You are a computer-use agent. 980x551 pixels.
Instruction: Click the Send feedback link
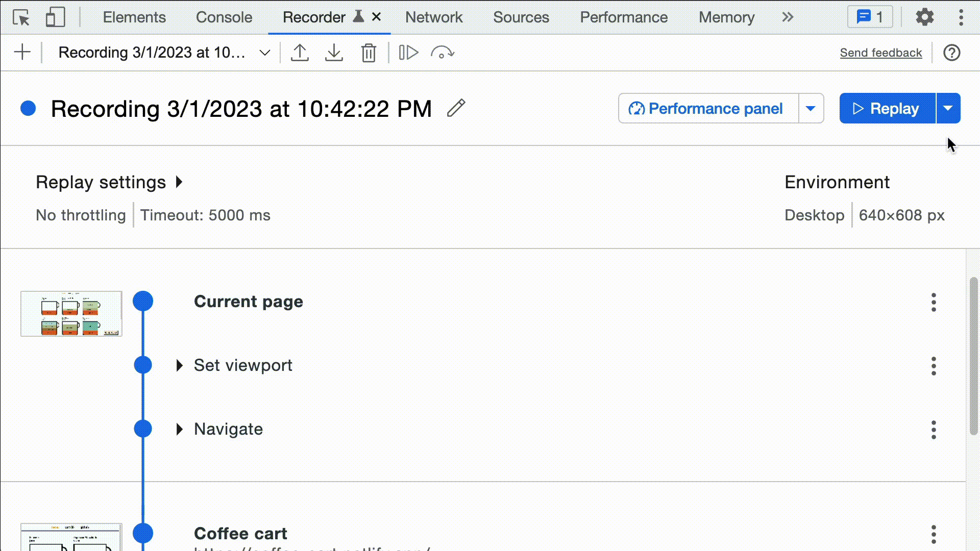pos(881,52)
